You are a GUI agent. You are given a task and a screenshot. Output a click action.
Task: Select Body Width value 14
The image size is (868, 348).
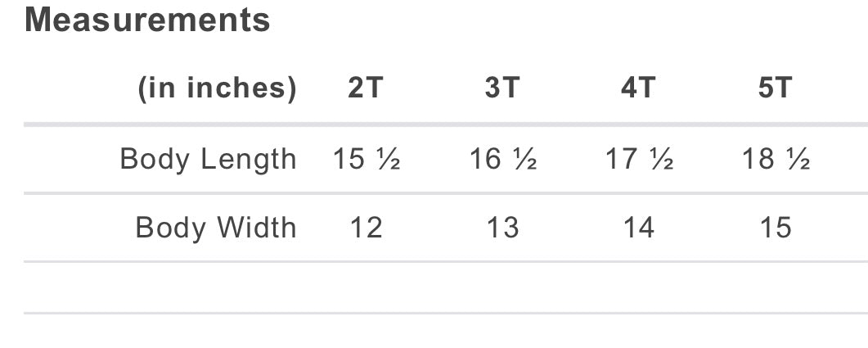pos(640,228)
